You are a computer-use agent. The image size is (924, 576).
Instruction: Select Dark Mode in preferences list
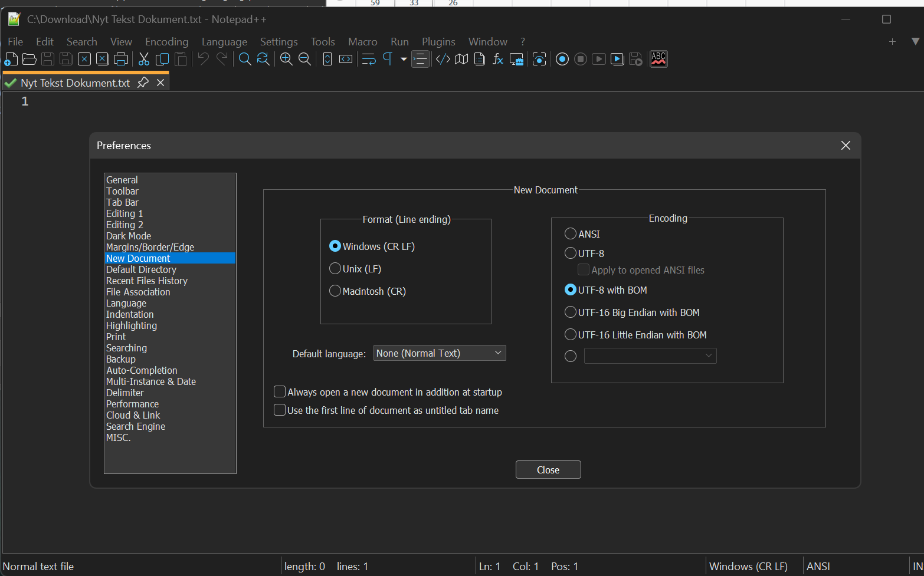(129, 236)
